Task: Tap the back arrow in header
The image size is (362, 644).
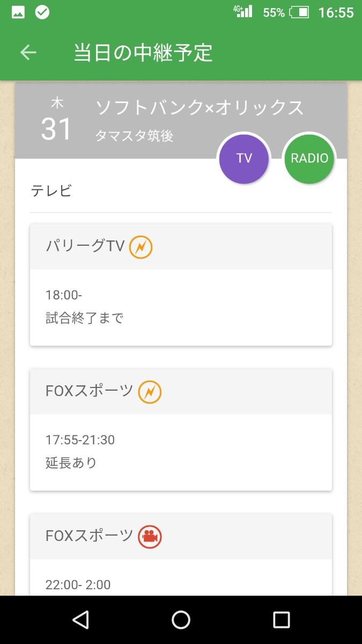Action: coord(28,53)
